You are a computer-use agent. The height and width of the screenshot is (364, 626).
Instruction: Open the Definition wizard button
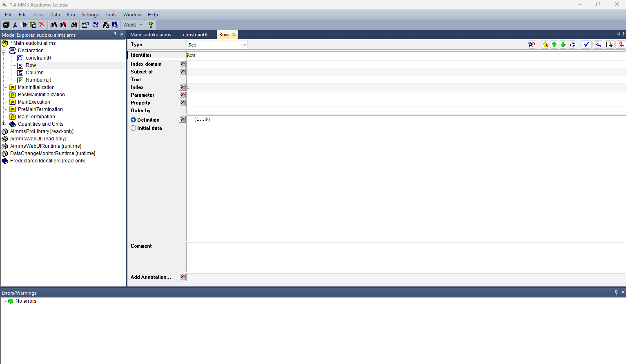(183, 120)
